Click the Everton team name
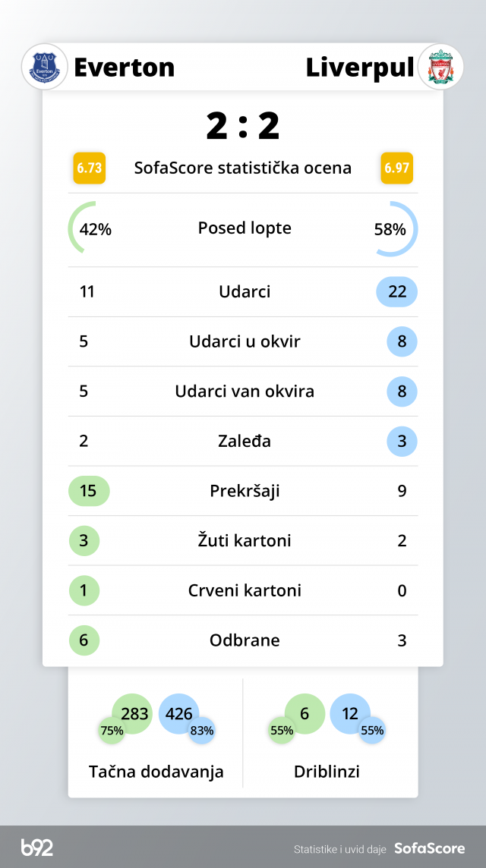The width and height of the screenshot is (486, 868). tap(124, 68)
